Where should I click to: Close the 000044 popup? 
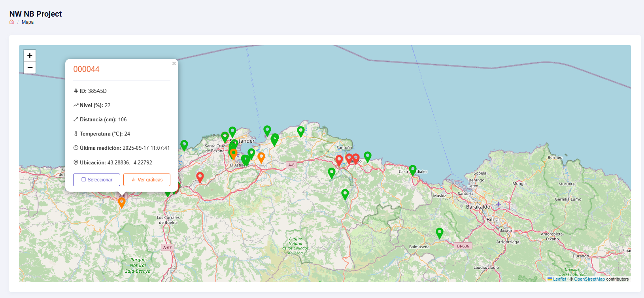[174, 63]
